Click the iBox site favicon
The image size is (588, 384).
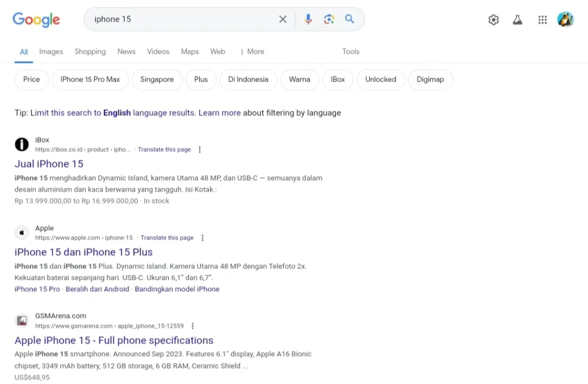[x=22, y=144]
